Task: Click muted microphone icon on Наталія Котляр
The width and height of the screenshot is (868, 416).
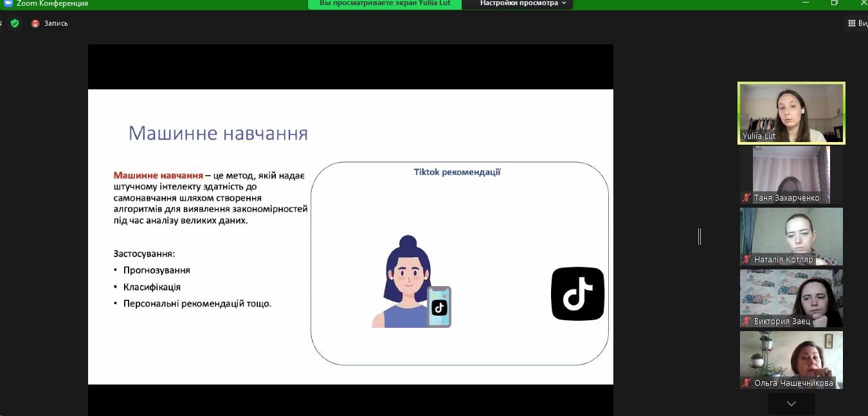Action: point(746,260)
